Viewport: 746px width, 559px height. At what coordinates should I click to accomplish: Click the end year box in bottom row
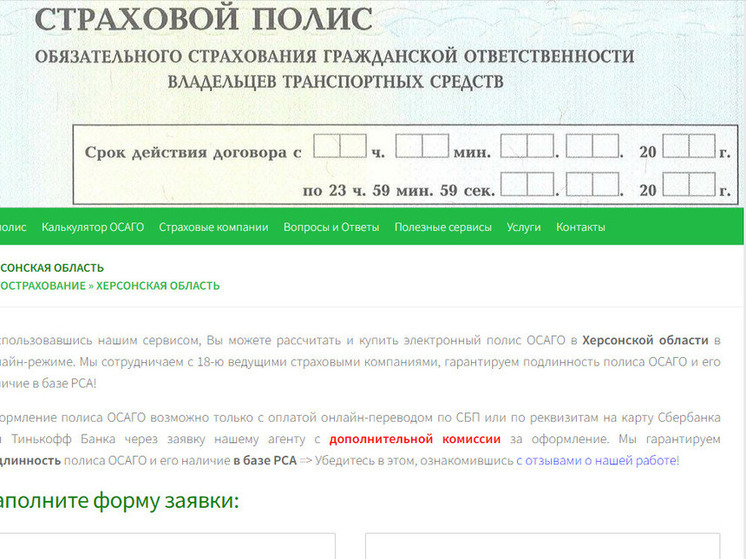[x=688, y=185]
